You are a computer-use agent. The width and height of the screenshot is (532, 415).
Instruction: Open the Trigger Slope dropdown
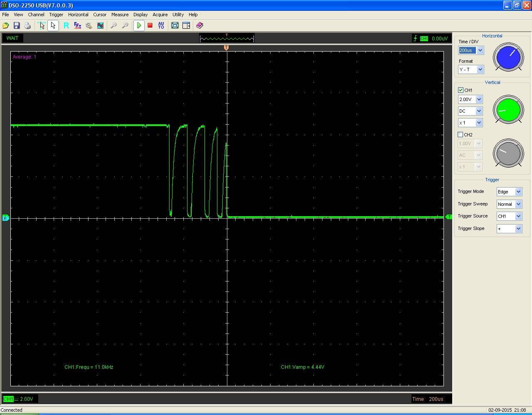point(518,229)
